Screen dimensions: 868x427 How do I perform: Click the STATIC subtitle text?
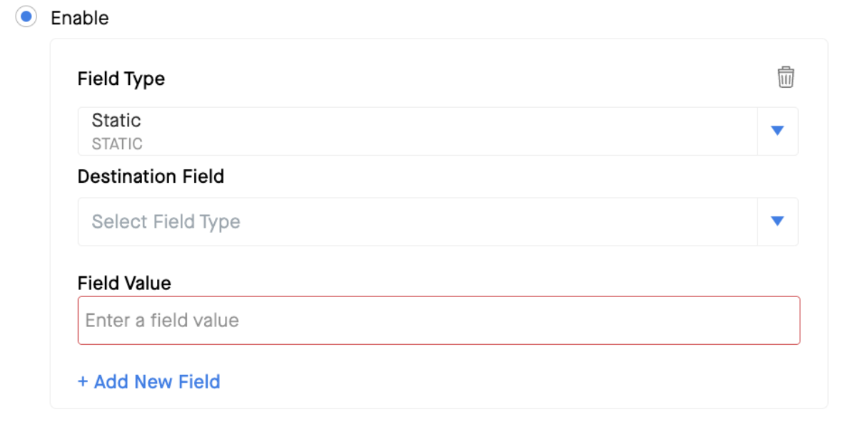(x=117, y=144)
